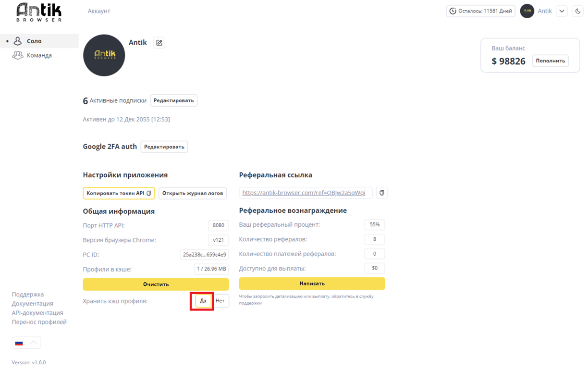Screen dimensions: 588x369
Task: Click Редактировать next to Активные подписки
Action: point(174,100)
